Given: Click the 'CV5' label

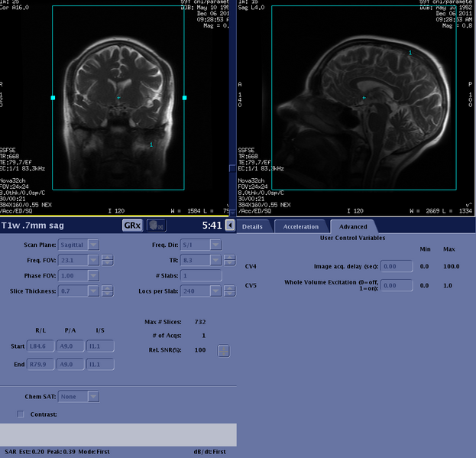Looking at the screenshot, I should click(x=251, y=285).
